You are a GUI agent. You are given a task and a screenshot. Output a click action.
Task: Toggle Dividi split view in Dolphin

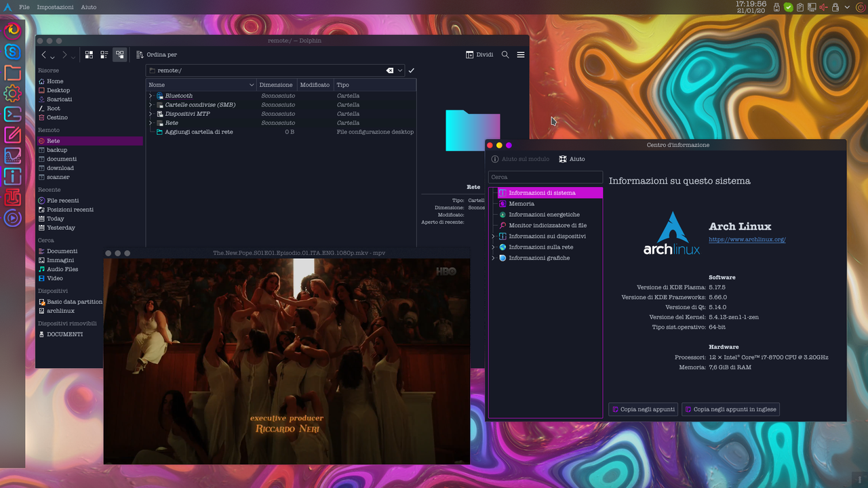click(479, 55)
